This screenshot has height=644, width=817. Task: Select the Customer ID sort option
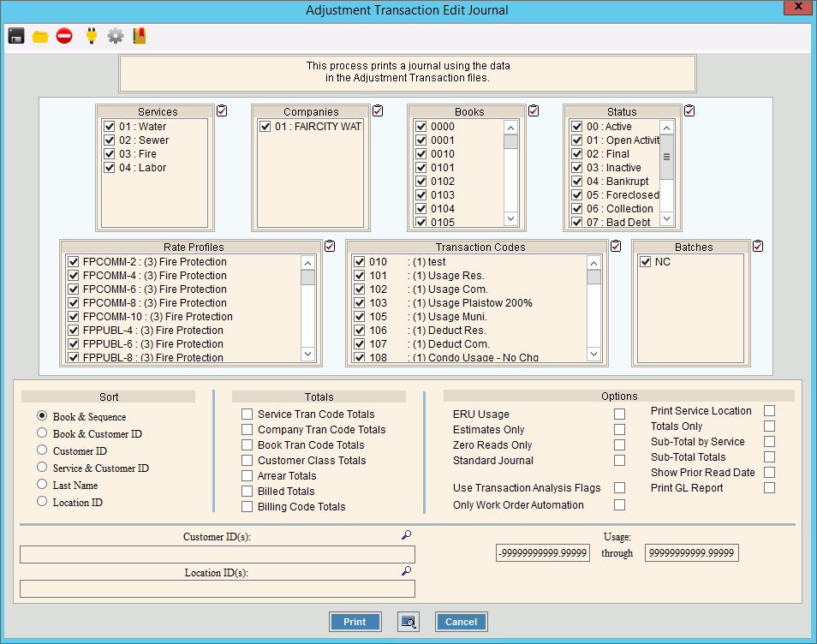click(x=42, y=450)
